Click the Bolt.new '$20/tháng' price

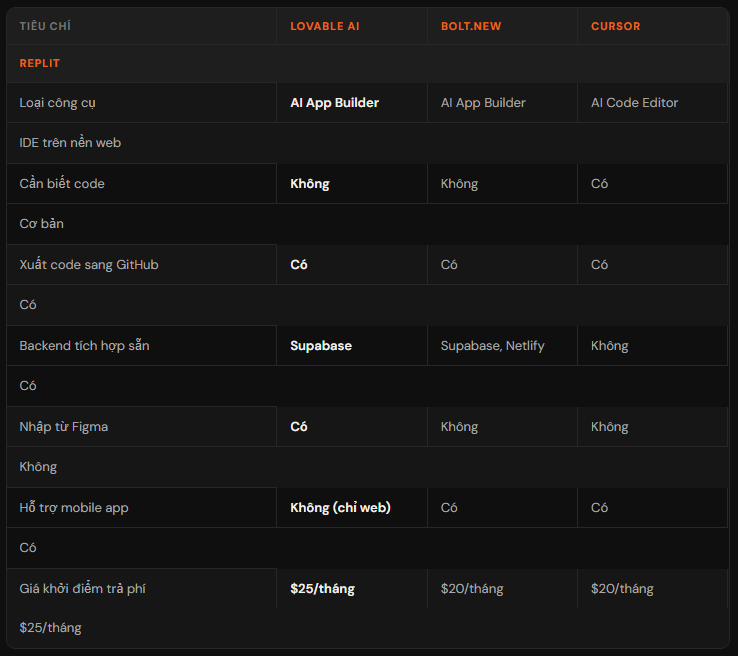[472, 589]
